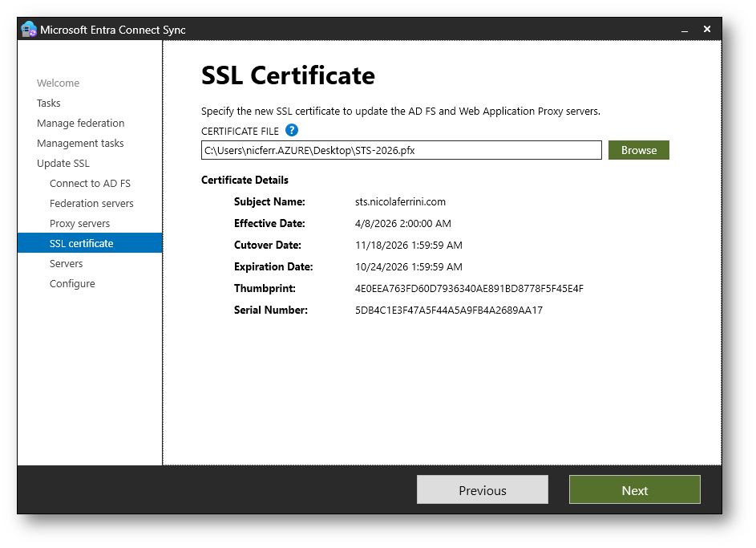This screenshot has height=548, width=756.
Task: Click the Entra Connect Sync app icon
Action: 29,30
